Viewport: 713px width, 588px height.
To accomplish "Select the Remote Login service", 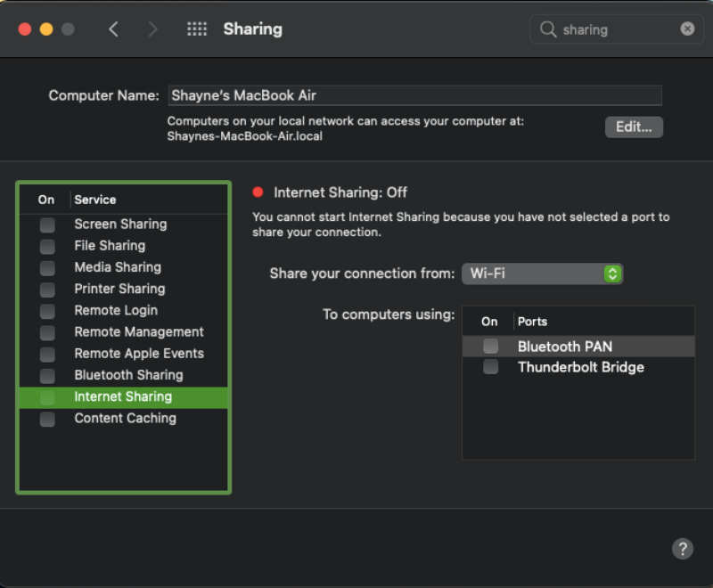I will [116, 310].
